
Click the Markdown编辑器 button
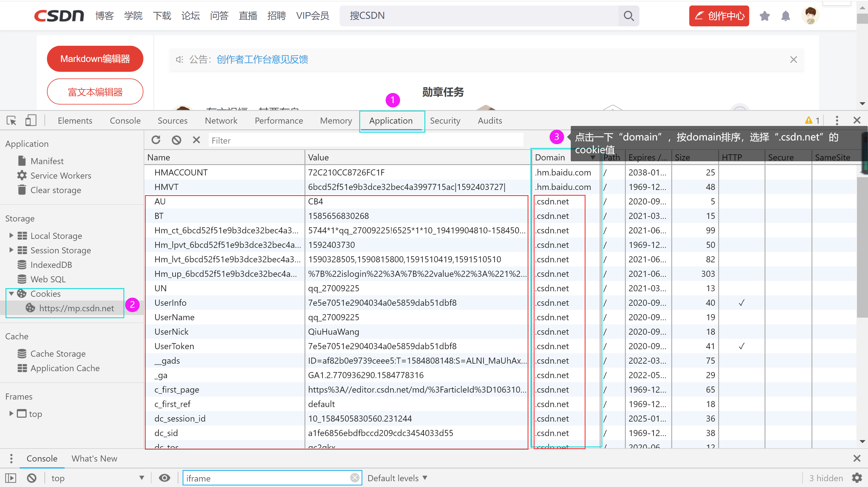click(x=95, y=59)
